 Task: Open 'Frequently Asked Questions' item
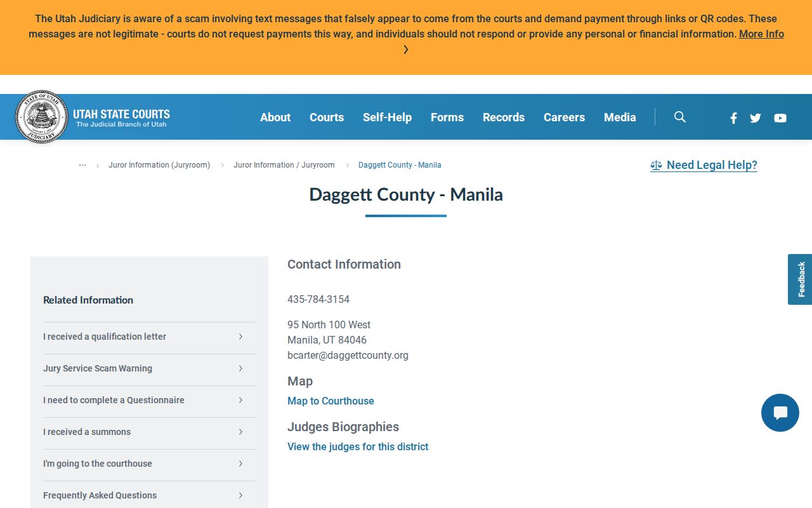tap(149, 495)
